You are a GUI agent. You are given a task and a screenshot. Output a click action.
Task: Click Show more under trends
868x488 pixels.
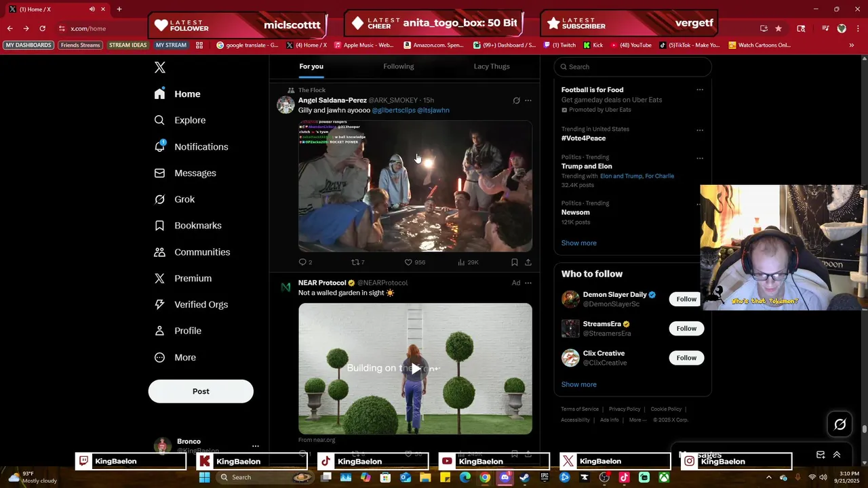tap(579, 243)
